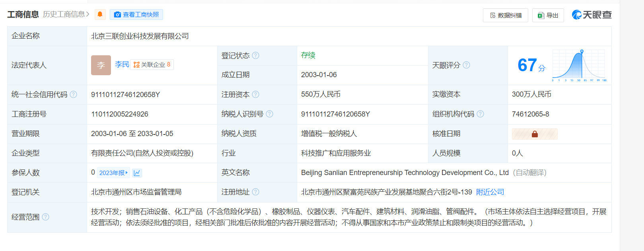Click the 查看工商快照 button
Viewport: 644px width, 251px height.
[136, 15]
